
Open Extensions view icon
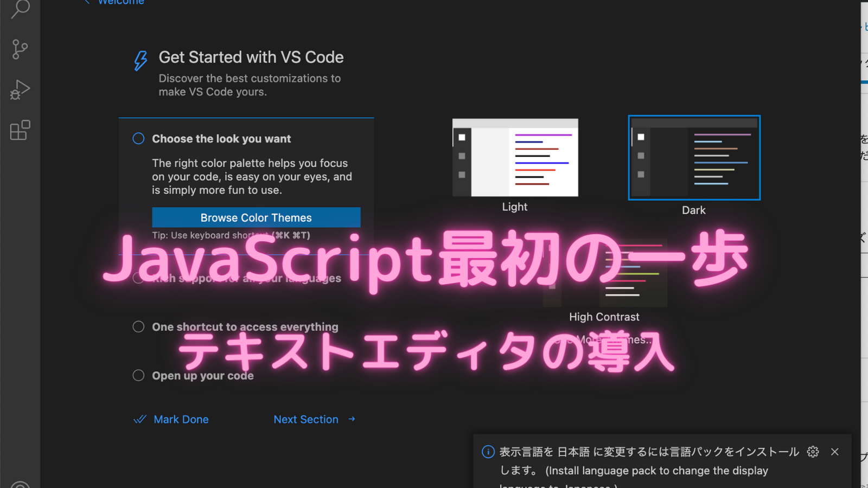[x=20, y=131]
